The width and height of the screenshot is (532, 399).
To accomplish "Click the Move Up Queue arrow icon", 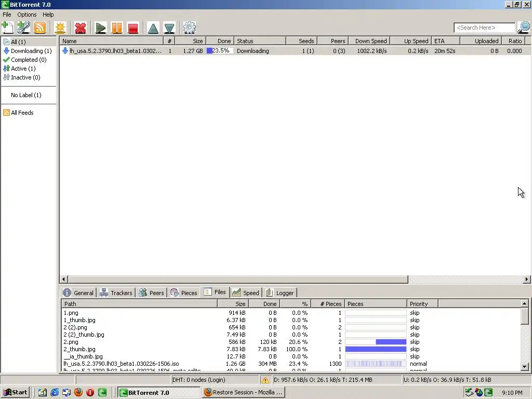I will (153, 28).
